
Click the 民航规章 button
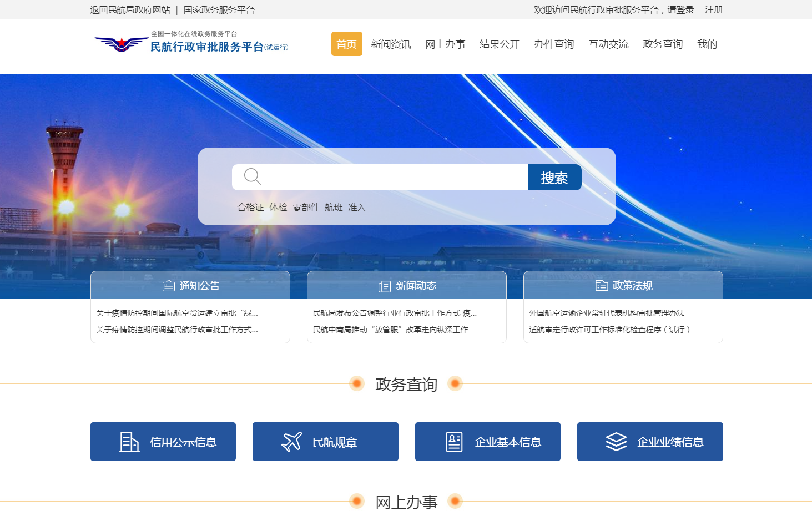point(325,442)
